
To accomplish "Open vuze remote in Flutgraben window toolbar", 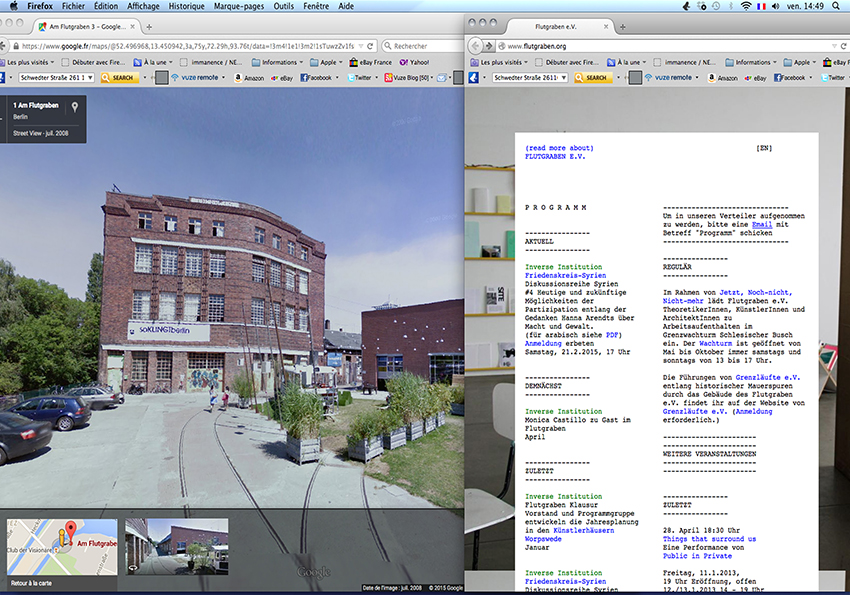I will point(672,77).
